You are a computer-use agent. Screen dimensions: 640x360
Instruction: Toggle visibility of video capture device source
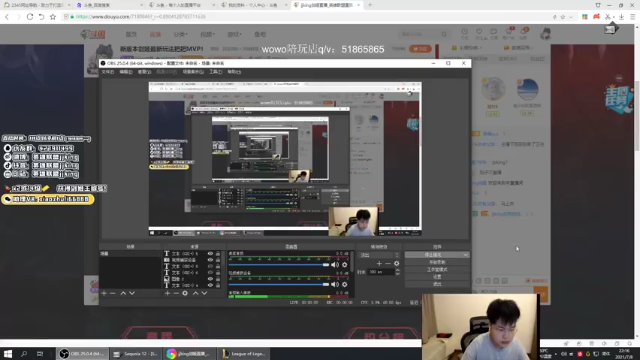210,260
